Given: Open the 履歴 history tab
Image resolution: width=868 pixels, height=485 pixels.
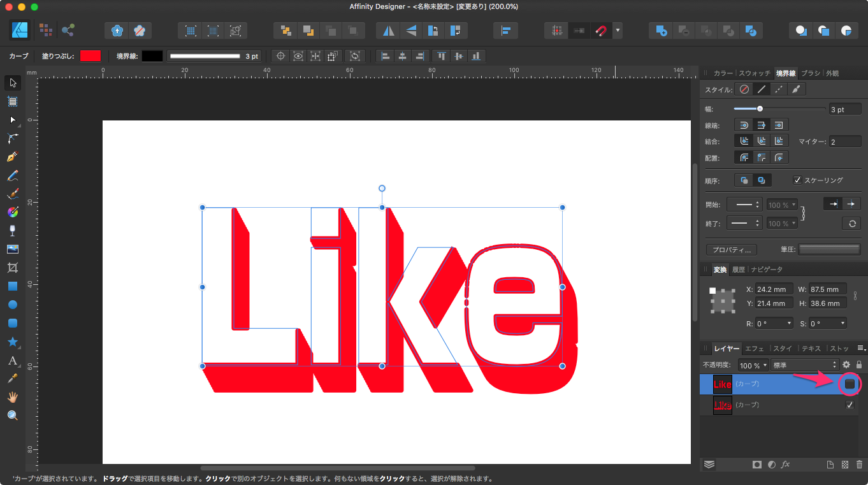Looking at the screenshot, I should pyautogui.click(x=738, y=270).
